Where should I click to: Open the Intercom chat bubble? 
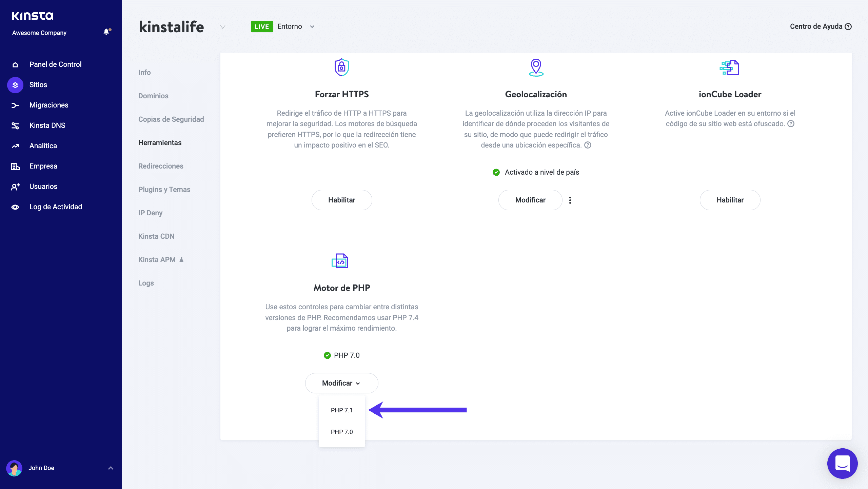pyautogui.click(x=842, y=463)
